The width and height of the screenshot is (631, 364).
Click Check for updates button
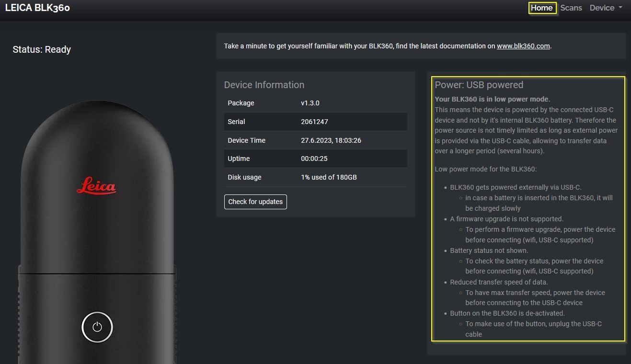point(255,202)
